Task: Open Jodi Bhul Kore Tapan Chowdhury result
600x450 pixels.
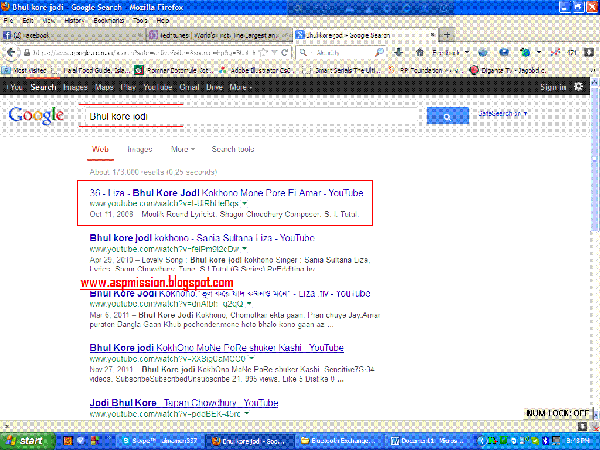Action: click(184, 403)
